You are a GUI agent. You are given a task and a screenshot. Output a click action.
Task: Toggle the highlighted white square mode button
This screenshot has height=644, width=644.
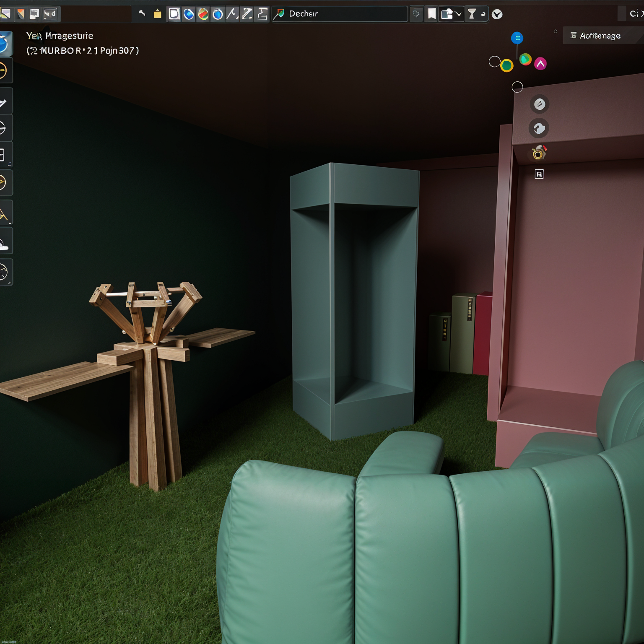[x=174, y=14]
